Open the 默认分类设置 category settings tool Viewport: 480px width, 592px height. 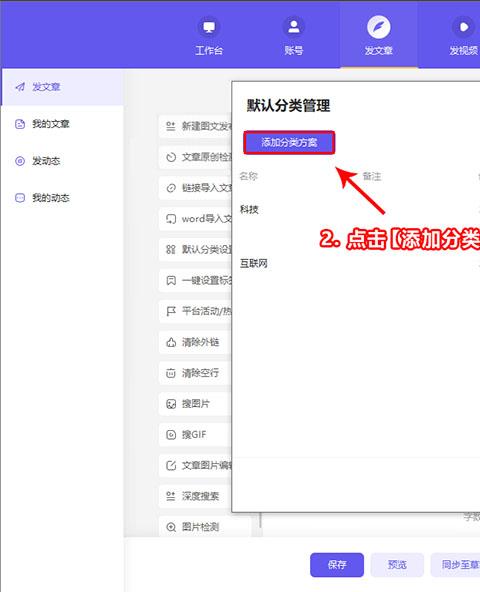(195, 250)
